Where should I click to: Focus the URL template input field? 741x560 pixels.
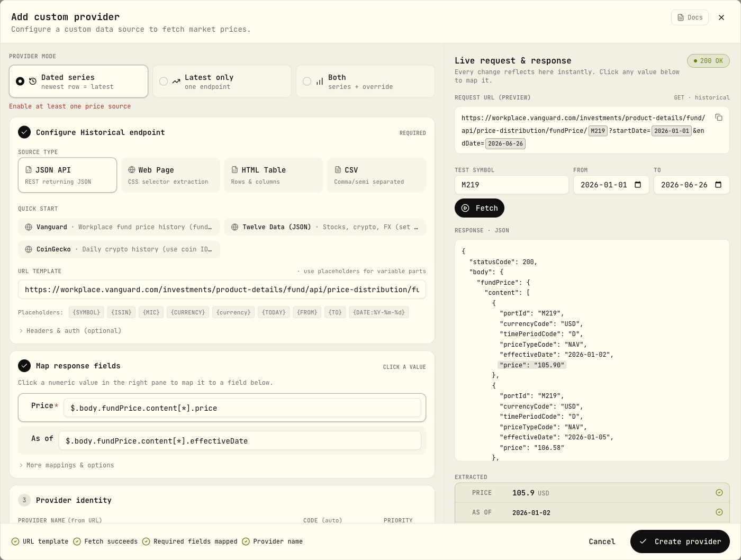pyautogui.click(x=222, y=290)
